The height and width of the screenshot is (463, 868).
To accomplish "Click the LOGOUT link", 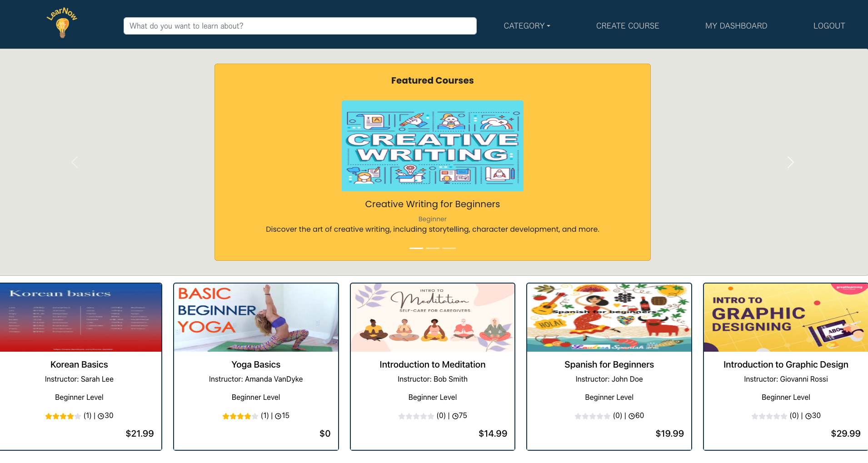I will click(x=829, y=26).
